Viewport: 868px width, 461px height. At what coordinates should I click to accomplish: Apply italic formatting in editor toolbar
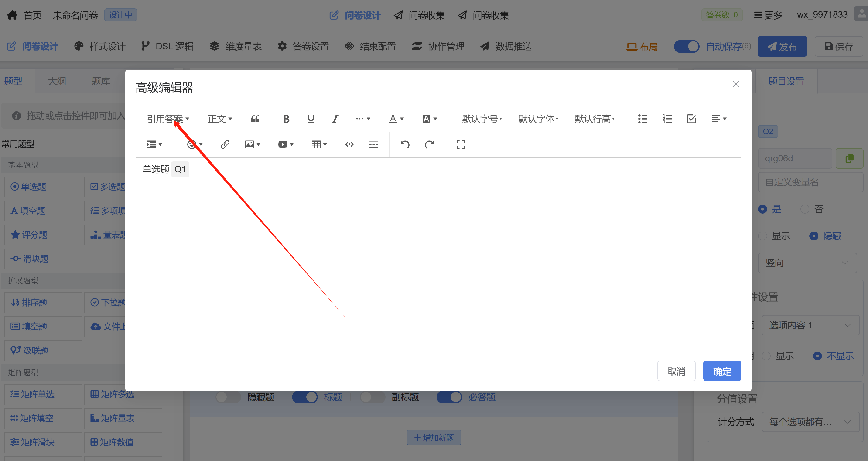pyautogui.click(x=335, y=119)
